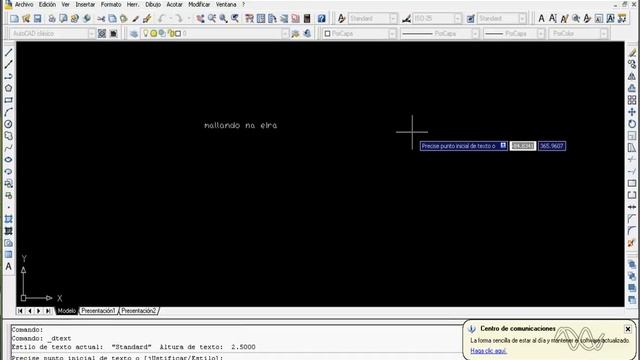Click the Match Properties paintbrush icon
Screen dimensions: 640x360
pos(136,18)
